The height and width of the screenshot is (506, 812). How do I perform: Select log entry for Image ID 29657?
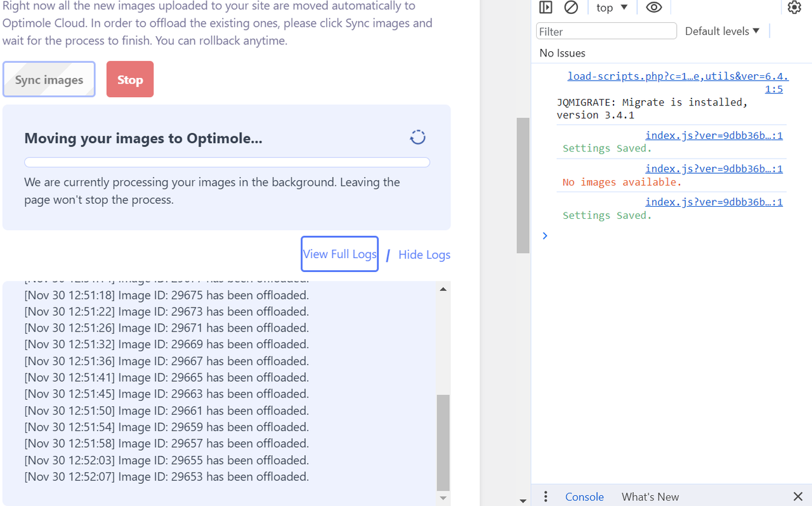[x=167, y=443]
